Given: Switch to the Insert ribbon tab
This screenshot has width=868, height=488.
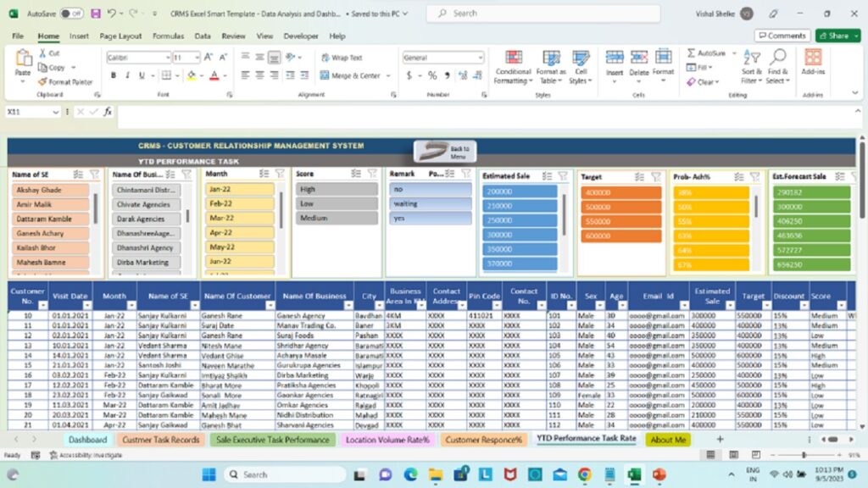Looking at the screenshot, I should tap(79, 36).
